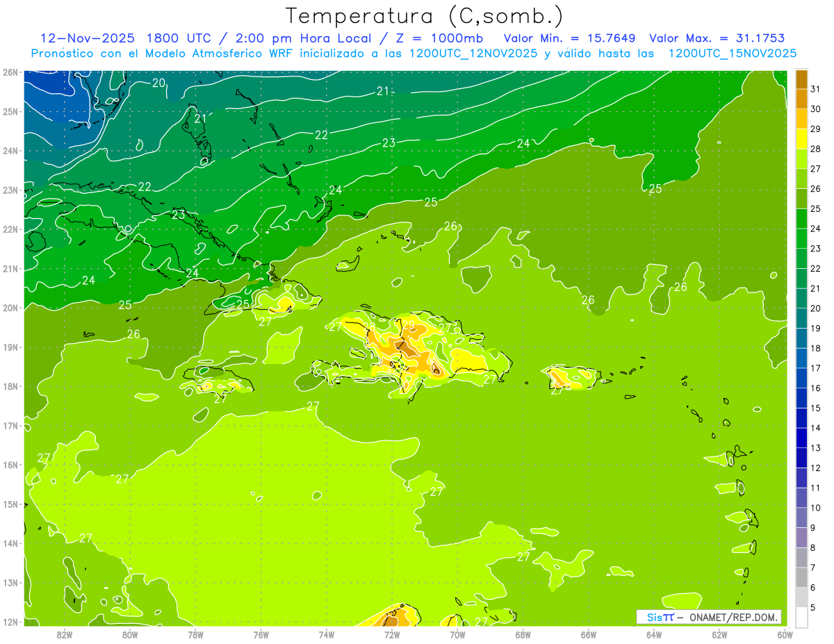Click the color bar segment between 25 and 26

[x=801, y=199]
